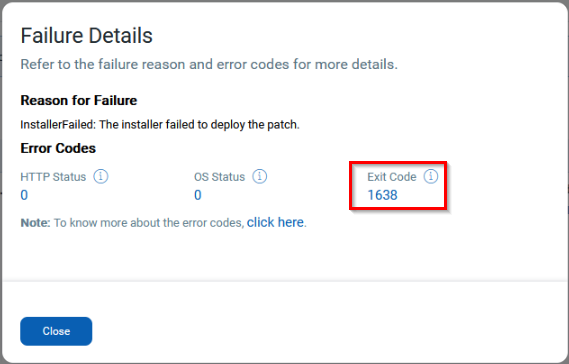Open the OS Status info tooltip icon

pos(259,176)
